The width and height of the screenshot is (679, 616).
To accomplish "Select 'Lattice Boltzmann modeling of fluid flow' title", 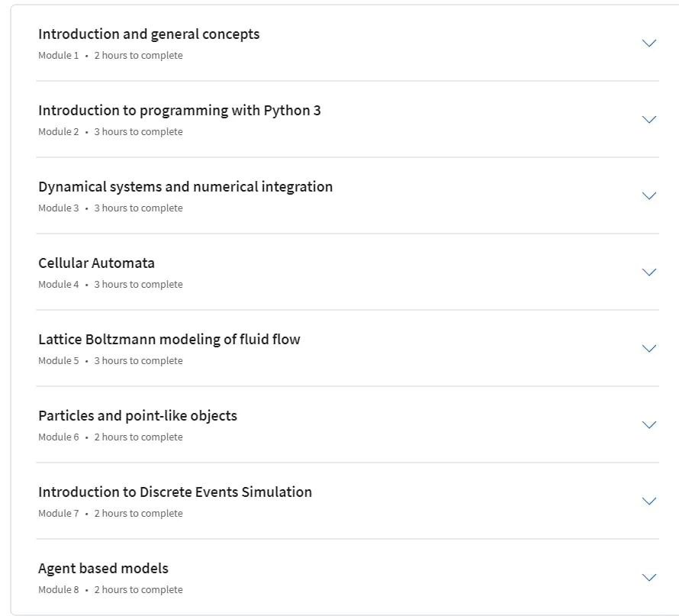I will (169, 339).
